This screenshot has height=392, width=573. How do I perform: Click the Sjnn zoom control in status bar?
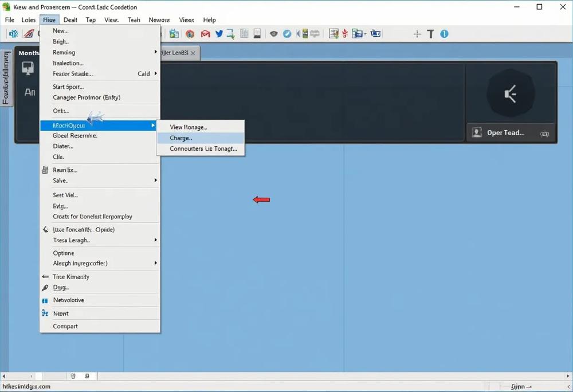tap(521, 386)
